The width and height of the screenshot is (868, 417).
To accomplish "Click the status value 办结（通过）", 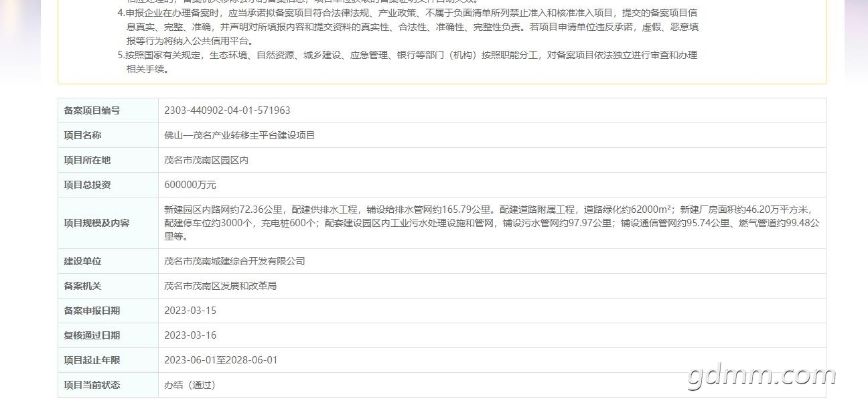I will coord(190,385).
